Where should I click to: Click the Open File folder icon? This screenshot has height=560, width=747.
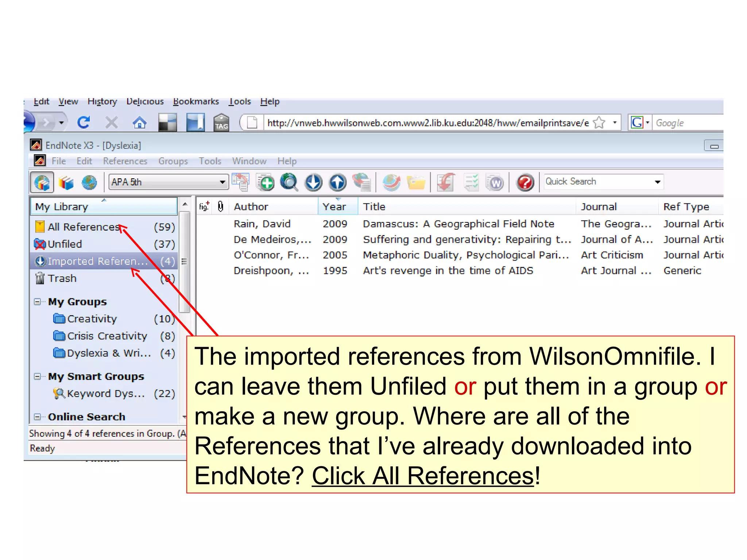416,182
